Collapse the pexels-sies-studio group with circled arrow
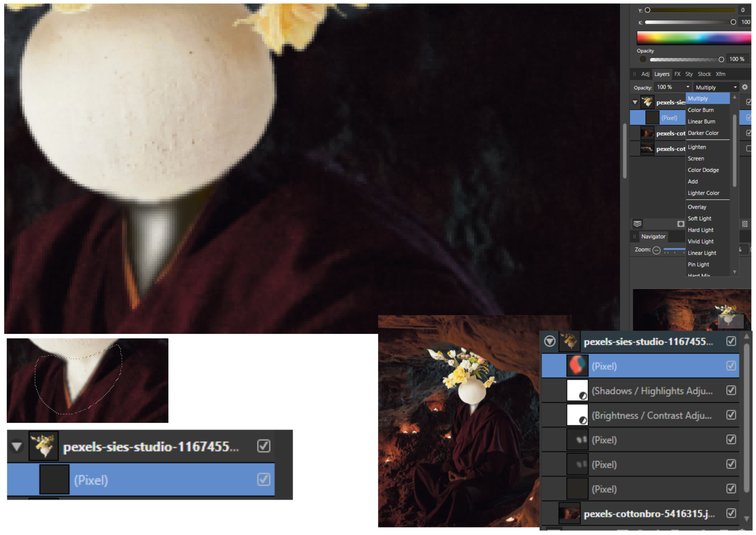Image resolution: width=756 pixels, height=535 pixels. [x=549, y=341]
